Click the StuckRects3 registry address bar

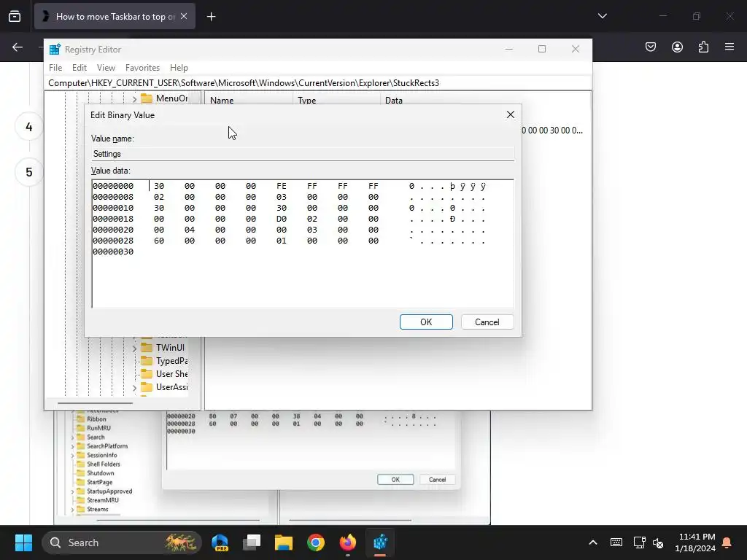tap(318, 83)
